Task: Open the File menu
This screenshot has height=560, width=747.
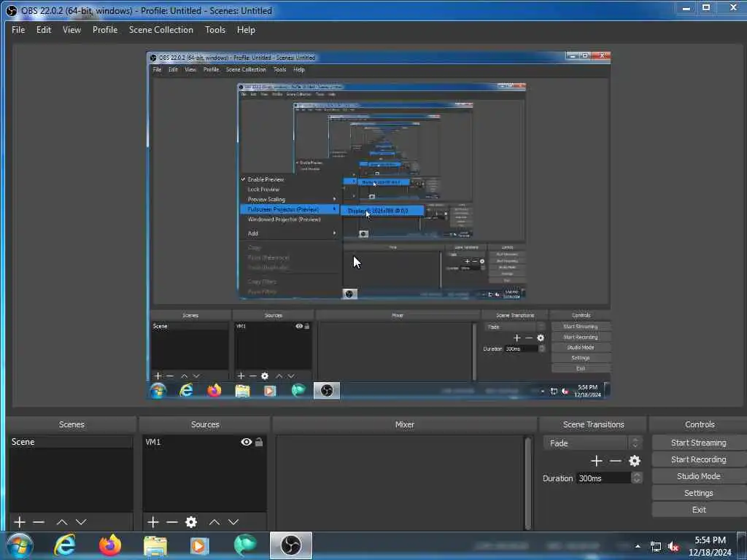Action: 18,29
